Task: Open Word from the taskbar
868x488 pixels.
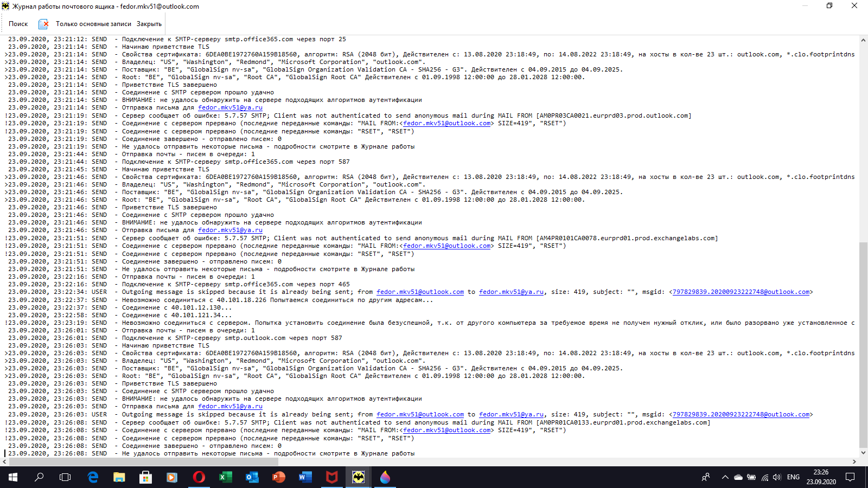Action: (x=305, y=477)
